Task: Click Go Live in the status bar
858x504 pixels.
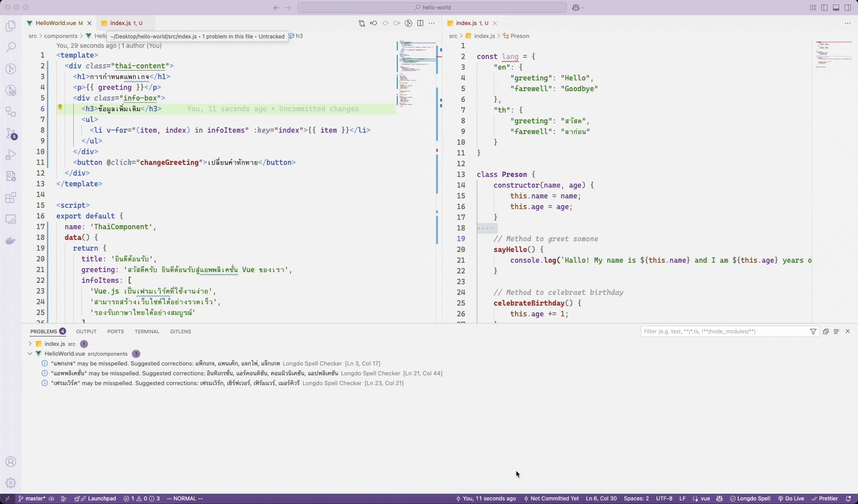Action: click(x=791, y=499)
